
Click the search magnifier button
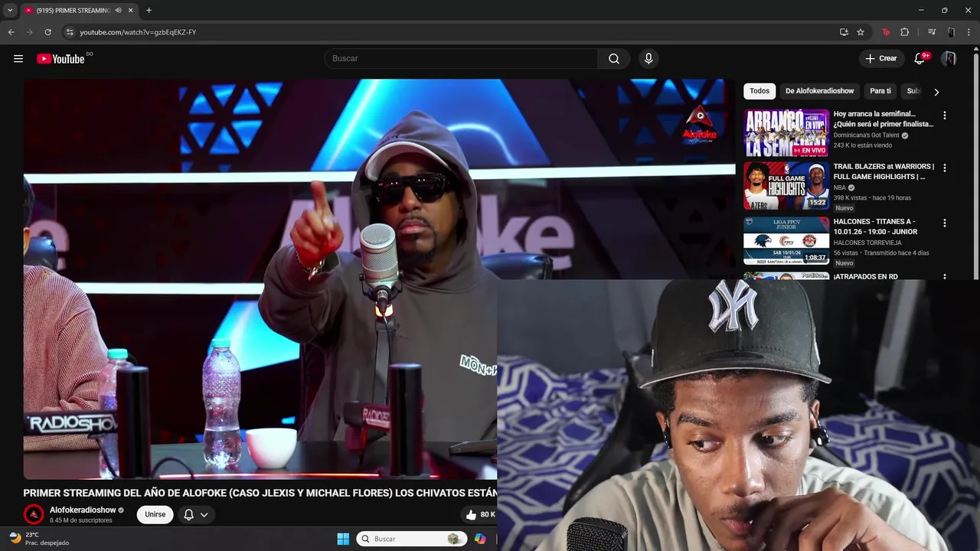point(614,59)
